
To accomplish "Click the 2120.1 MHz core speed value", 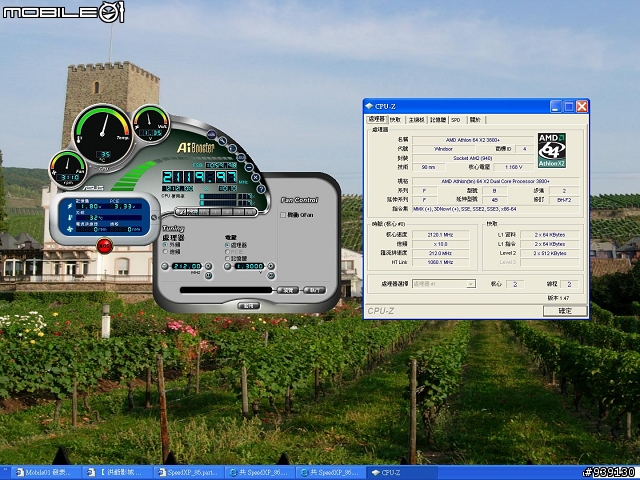I will [x=440, y=235].
